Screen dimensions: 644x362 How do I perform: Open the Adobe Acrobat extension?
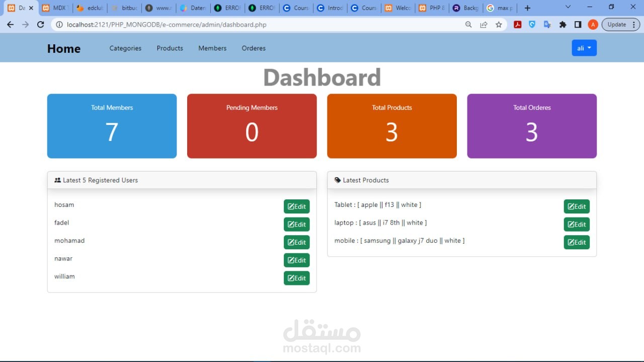coord(517,24)
